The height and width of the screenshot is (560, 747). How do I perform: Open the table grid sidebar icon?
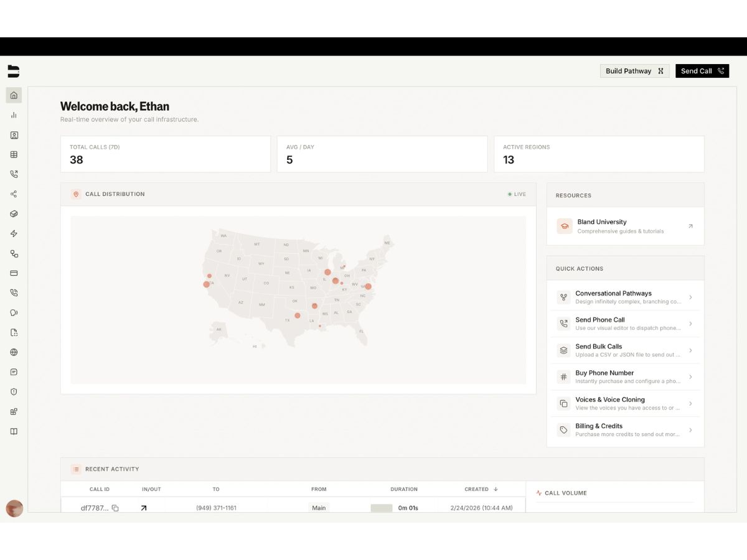[14, 154]
